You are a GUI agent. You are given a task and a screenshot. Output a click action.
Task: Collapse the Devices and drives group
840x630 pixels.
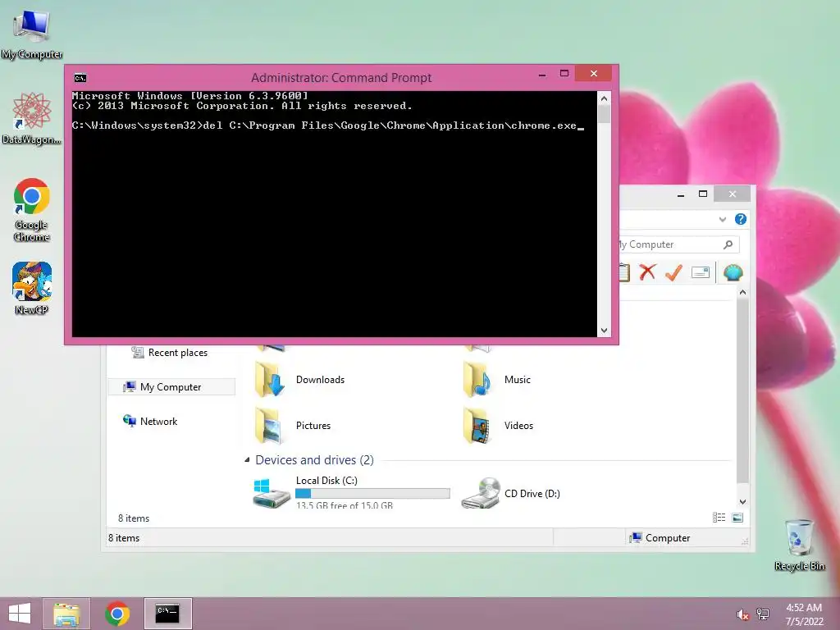point(247,459)
